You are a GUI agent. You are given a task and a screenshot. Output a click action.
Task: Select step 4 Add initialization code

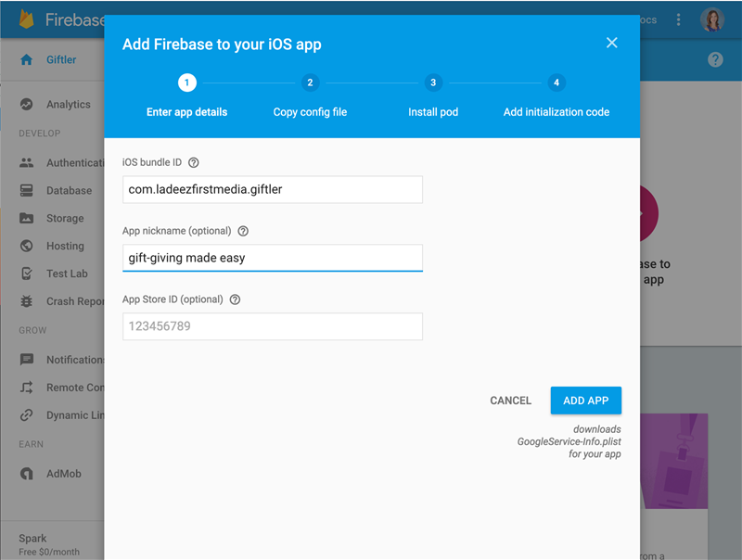(556, 83)
